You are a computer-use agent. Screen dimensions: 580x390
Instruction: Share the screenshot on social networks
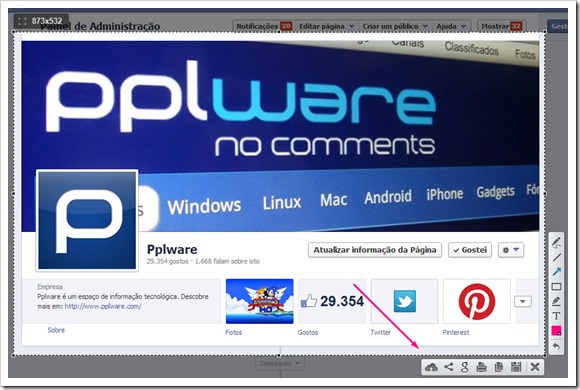click(x=449, y=367)
